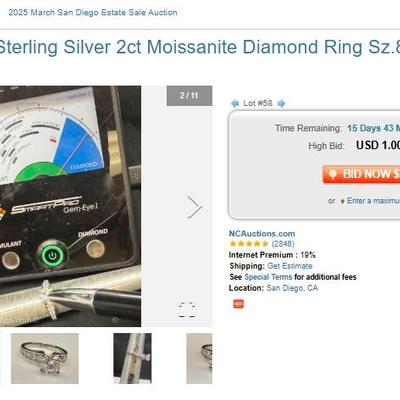
Task: Click Enter a maximum bid link
Action: tap(373, 201)
